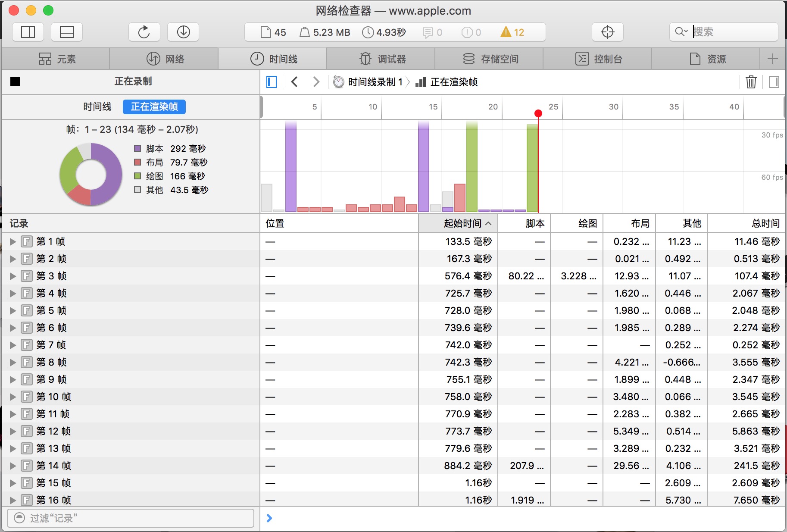Stop recording with the black square
This screenshot has width=787, height=532.
point(15,81)
